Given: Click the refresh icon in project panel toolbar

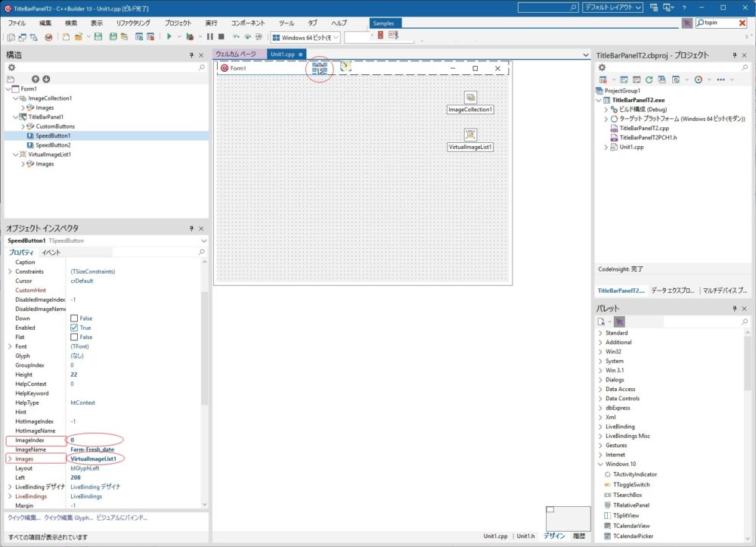Looking at the screenshot, I should coord(649,79).
